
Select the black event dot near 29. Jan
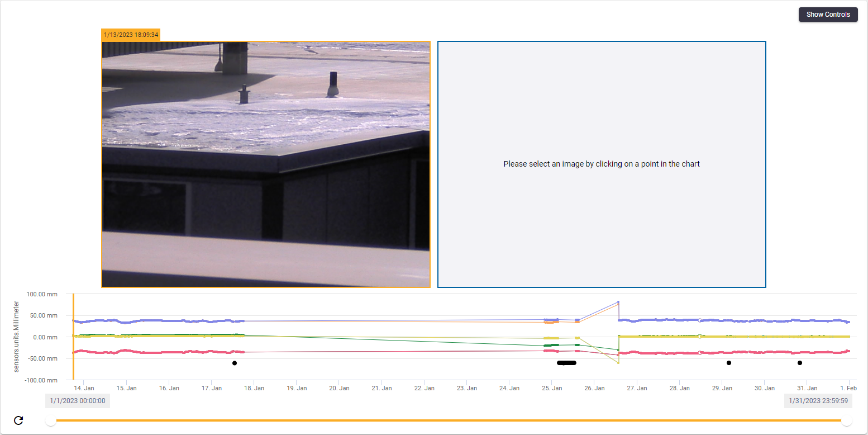point(729,363)
